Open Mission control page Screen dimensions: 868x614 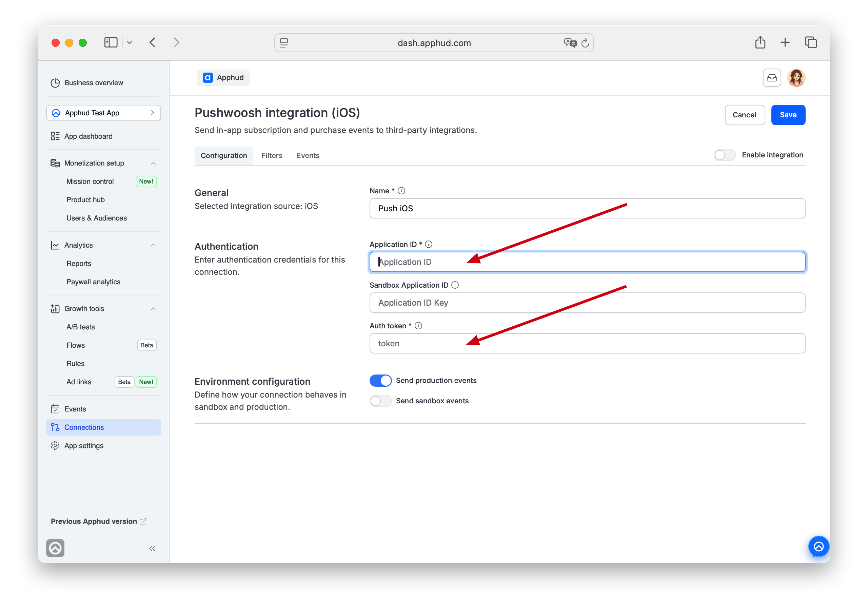(x=90, y=181)
